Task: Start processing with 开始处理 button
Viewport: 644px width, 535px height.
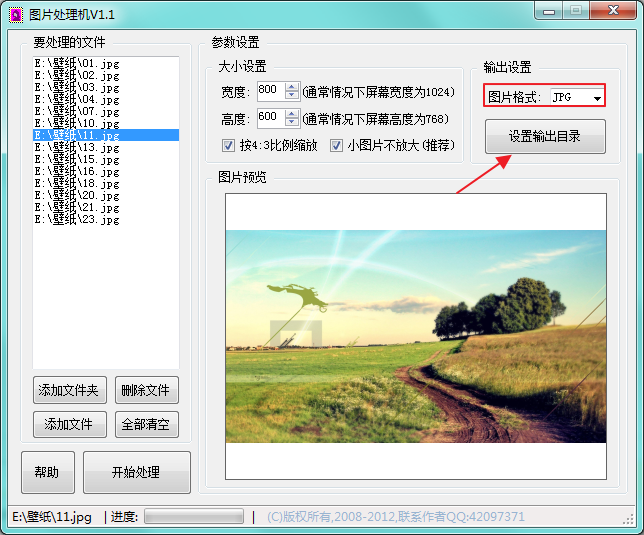Action: (x=136, y=472)
